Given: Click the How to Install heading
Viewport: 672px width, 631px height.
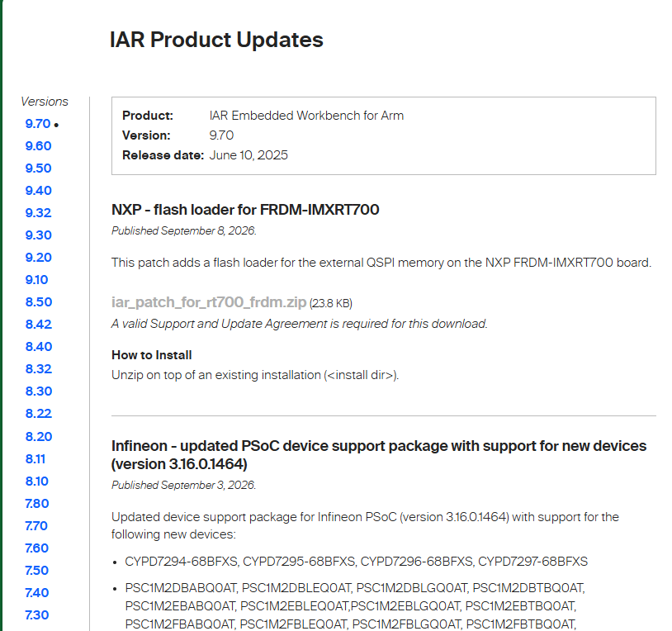Looking at the screenshot, I should click(x=151, y=355).
